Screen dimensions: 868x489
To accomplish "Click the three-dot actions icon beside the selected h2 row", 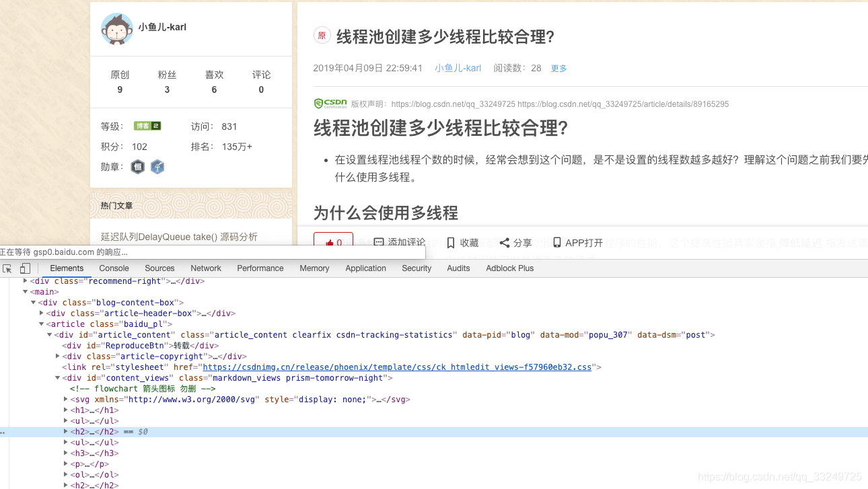I will pos(3,432).
